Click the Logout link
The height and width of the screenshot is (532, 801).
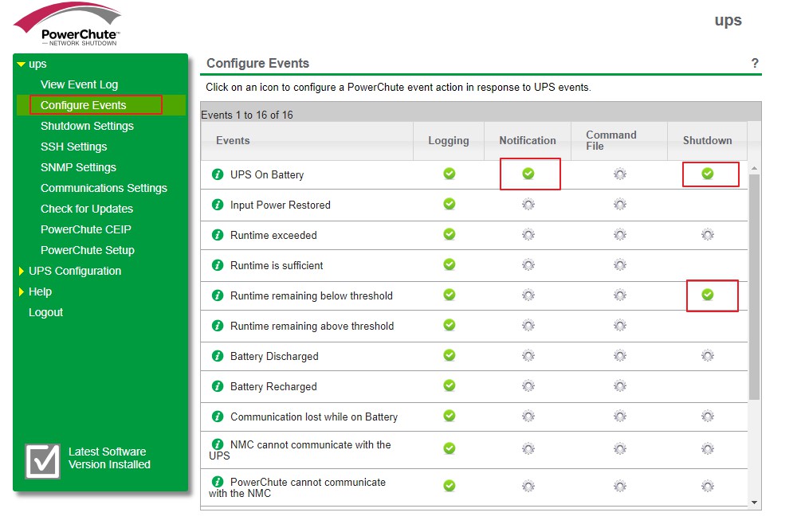(x=45, y=312)
